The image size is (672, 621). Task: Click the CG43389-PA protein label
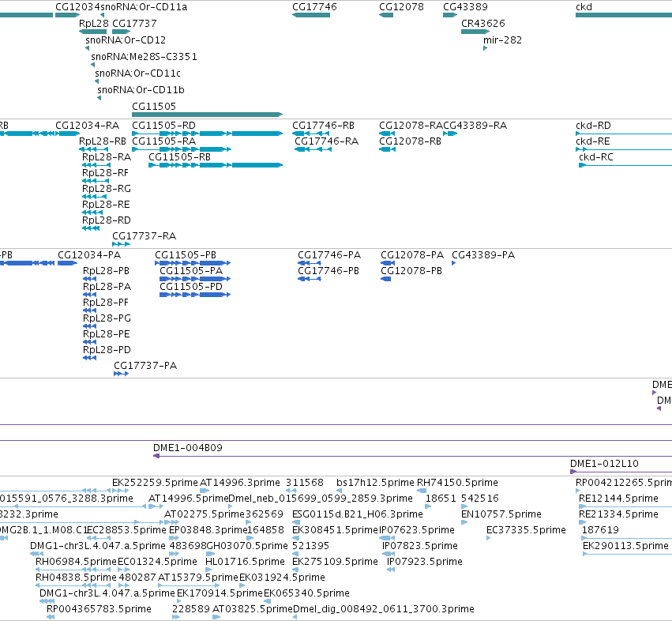(483, 255)
